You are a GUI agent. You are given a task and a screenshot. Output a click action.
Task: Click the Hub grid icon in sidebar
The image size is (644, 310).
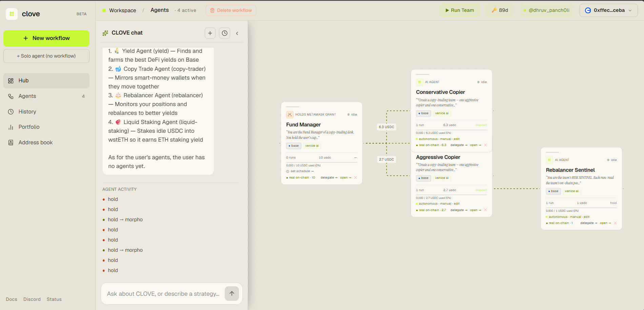pyautogui.click(x=11, y=81)
